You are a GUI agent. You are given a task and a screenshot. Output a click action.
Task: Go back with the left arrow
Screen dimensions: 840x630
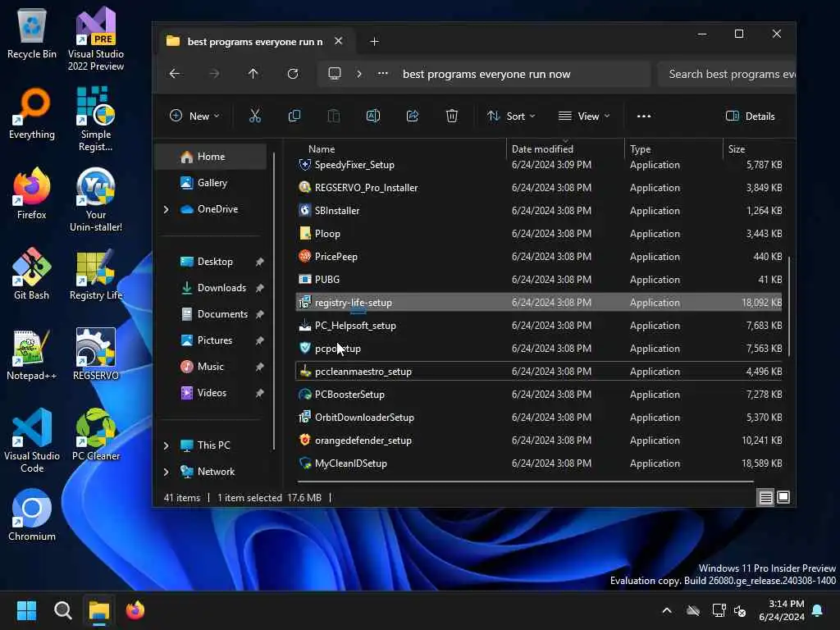(x=175, y=73)
